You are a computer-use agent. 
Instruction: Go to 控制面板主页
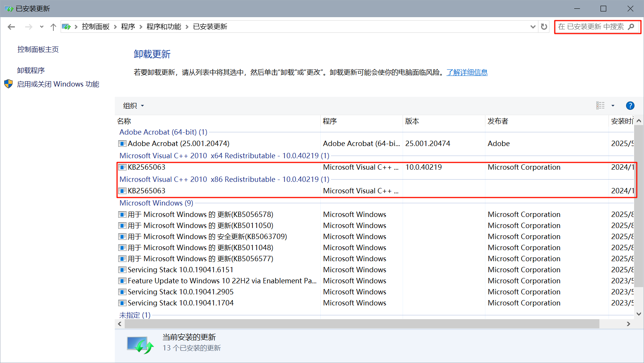[38, 50]
